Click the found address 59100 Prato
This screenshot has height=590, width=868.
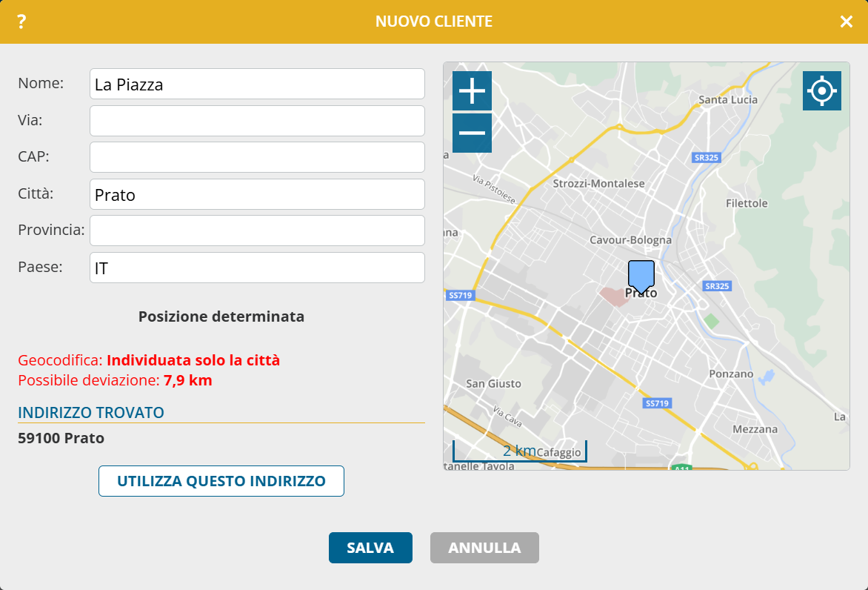pyautogui.click(x=61, y=438)
